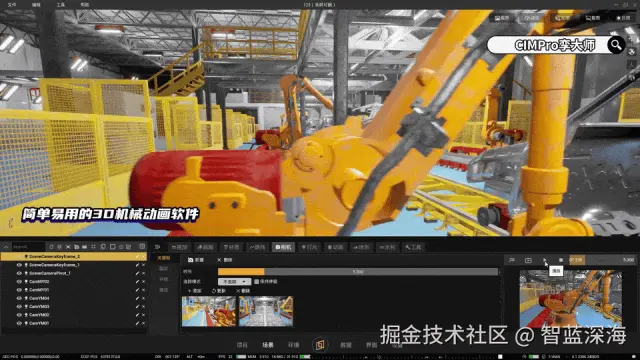The image size is (640, 360).
Task: Click the second icon after the Search box
Action: coord(60,247)
